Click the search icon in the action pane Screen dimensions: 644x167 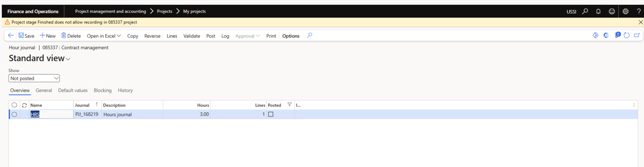point(309,35)
